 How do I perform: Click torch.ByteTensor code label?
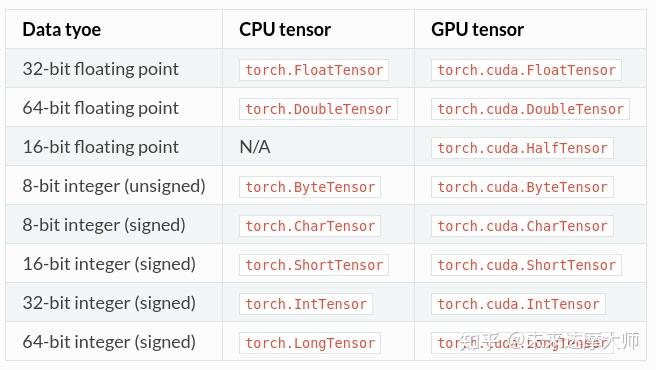click(x=310, y=187)
